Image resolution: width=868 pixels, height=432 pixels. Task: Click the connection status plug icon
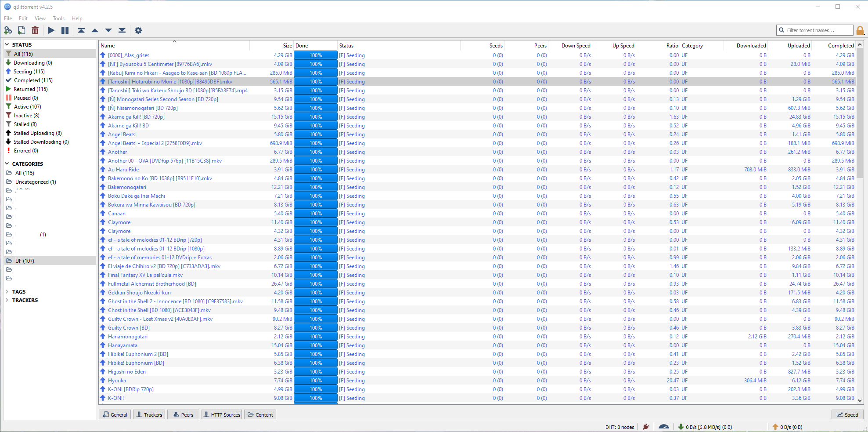tap(646, 427)
